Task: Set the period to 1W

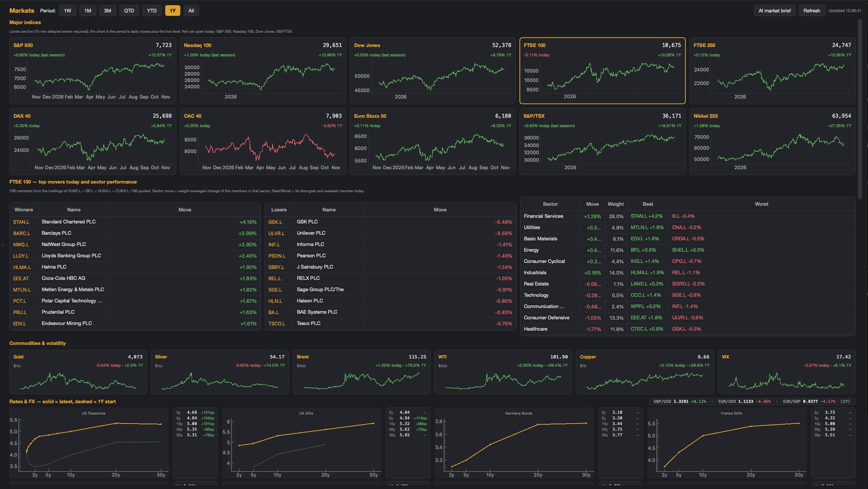Action: (x=68, y=11)
